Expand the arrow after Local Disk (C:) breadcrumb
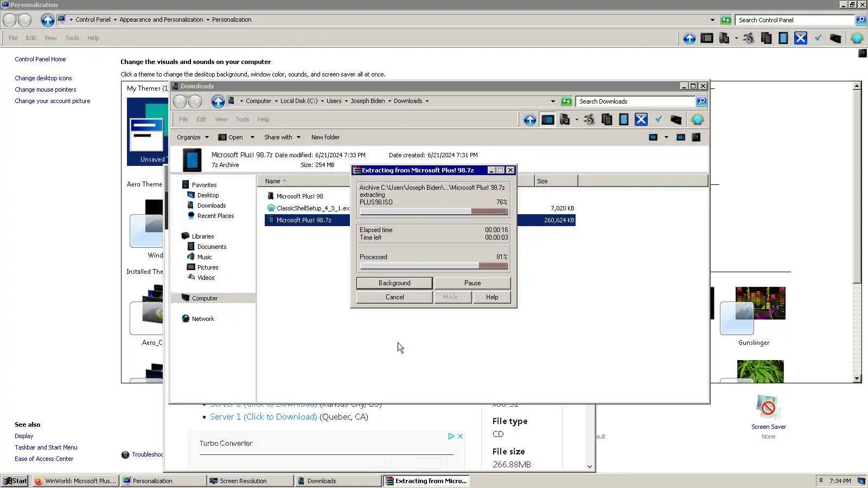 pos(322,101)
